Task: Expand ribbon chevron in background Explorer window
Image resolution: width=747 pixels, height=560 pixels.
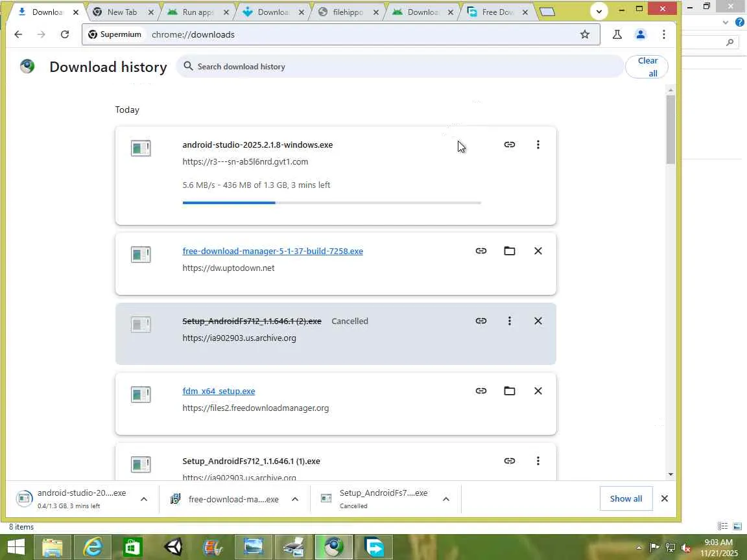Action: click(725, 22)
